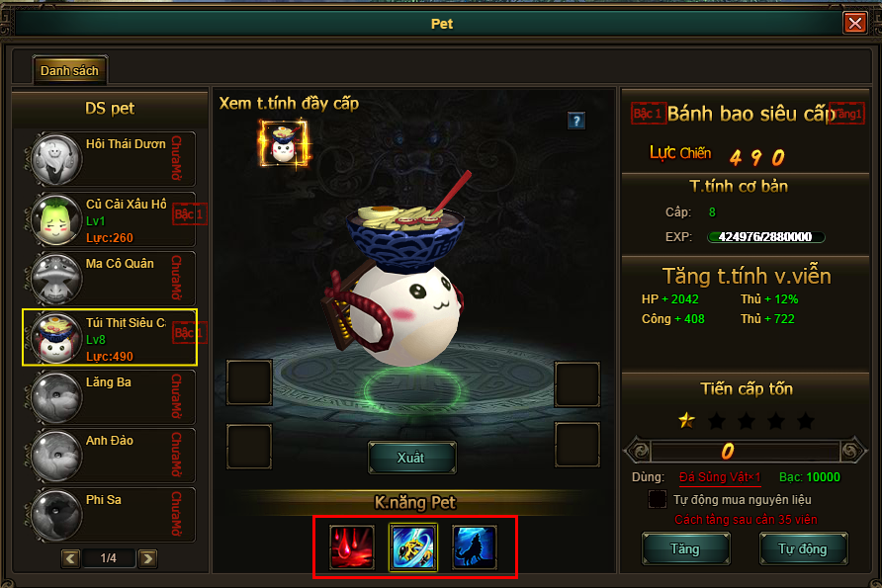Image resolution: width=882 pixels, height=588 pixels.
Task: Select the Củ Cải Xấu Hổ pet
Action: (x=111, y=219)
